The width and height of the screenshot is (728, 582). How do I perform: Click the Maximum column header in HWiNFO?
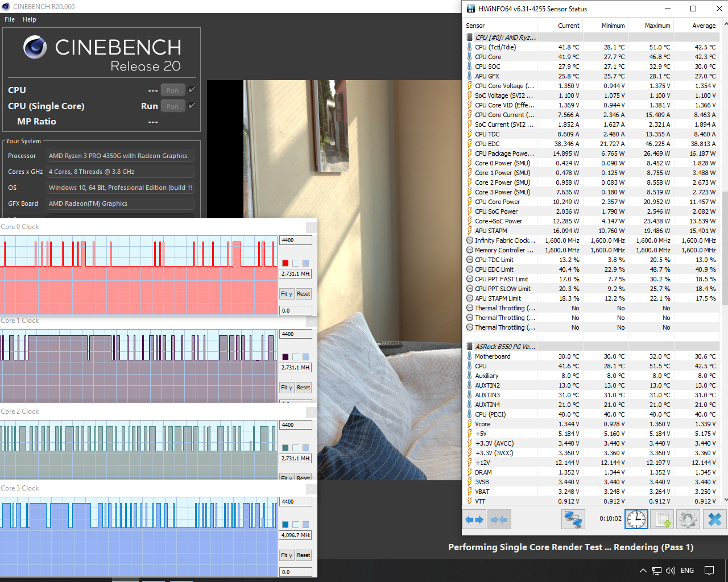[x=651, y=26]
